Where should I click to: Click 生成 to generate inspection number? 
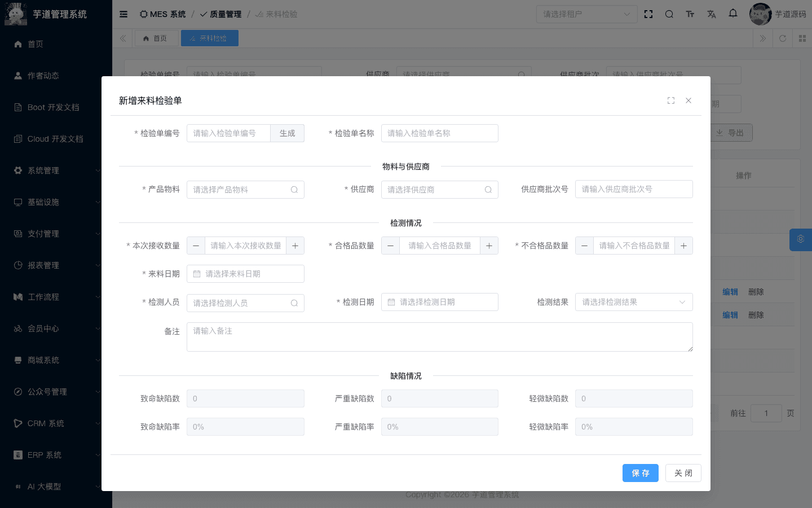pyautogui.click(x=287, y=133)
